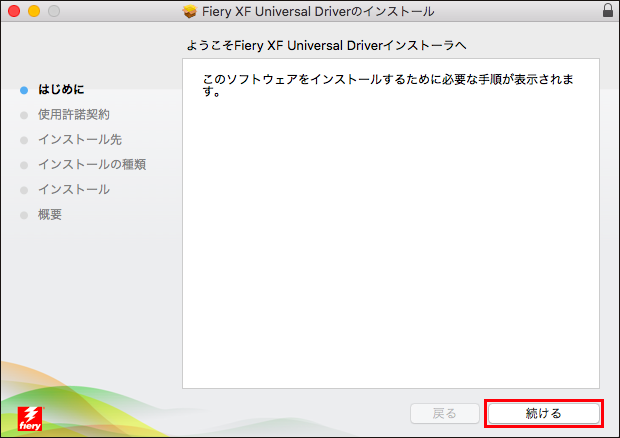Click the window title Fiery XF Universal Driverのインストール

pyautogui.click(x=318, y=11)
